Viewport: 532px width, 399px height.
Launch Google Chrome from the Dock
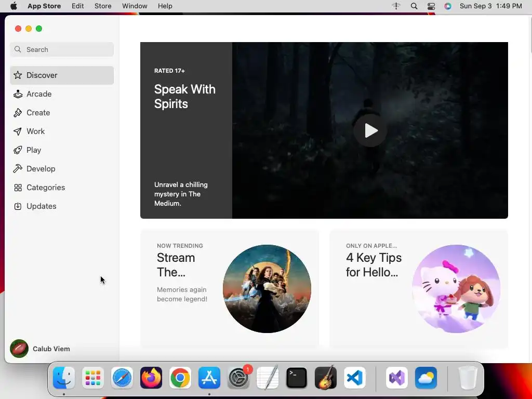(x=180, y=378)
